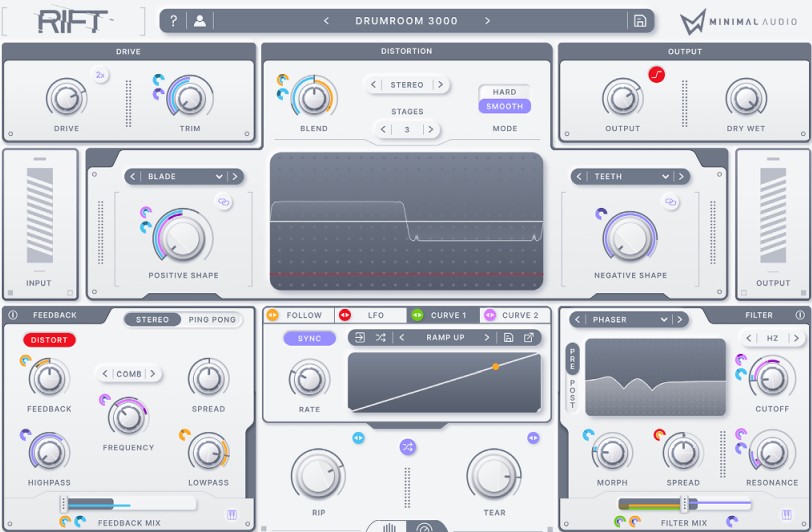Open curve editor pop-out icon
The image size is (812, 532).
(529, 338)
